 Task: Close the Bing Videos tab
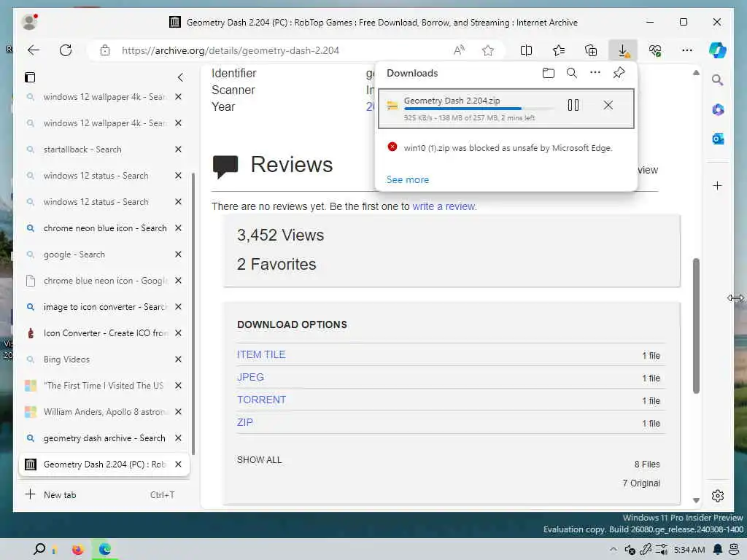click(x=178, y=359)
